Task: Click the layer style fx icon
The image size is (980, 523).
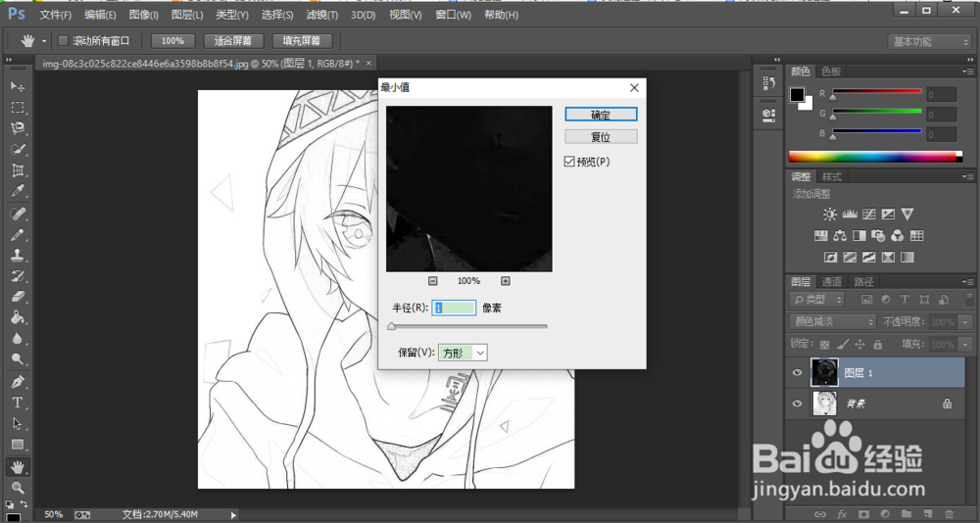Action: [x=842, y=514]
